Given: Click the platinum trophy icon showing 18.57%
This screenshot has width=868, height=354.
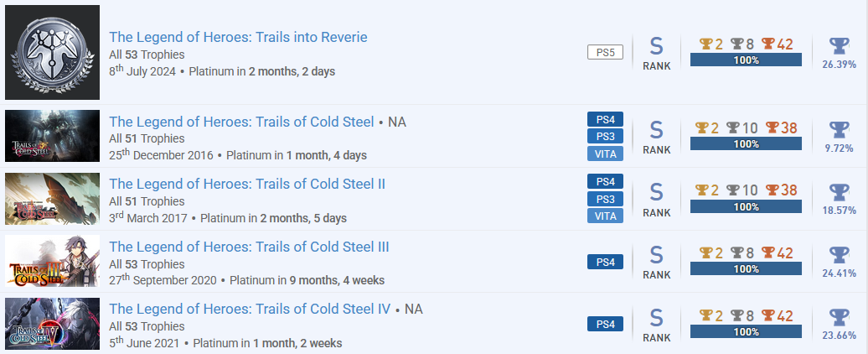Looking at the screenshot, I should click(840, 192).
